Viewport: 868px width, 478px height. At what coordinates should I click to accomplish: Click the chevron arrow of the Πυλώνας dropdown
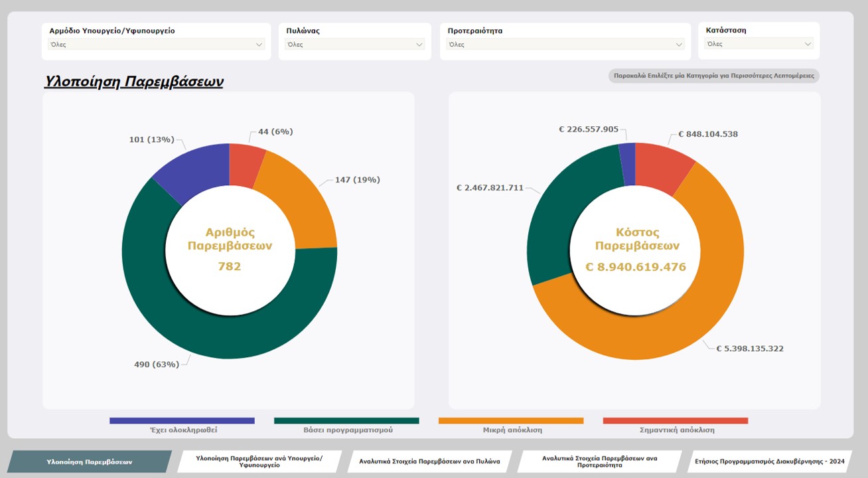coord(419,44)
